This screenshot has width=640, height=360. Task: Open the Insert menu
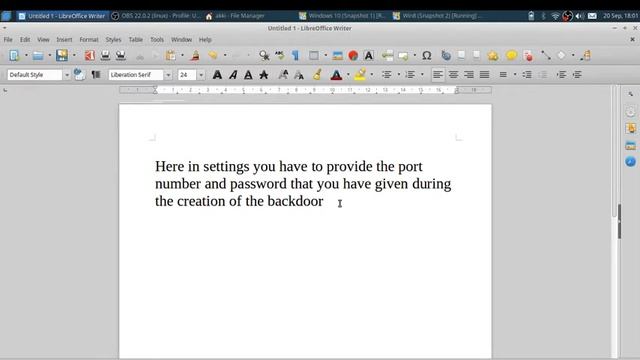[x=64, y=40]
